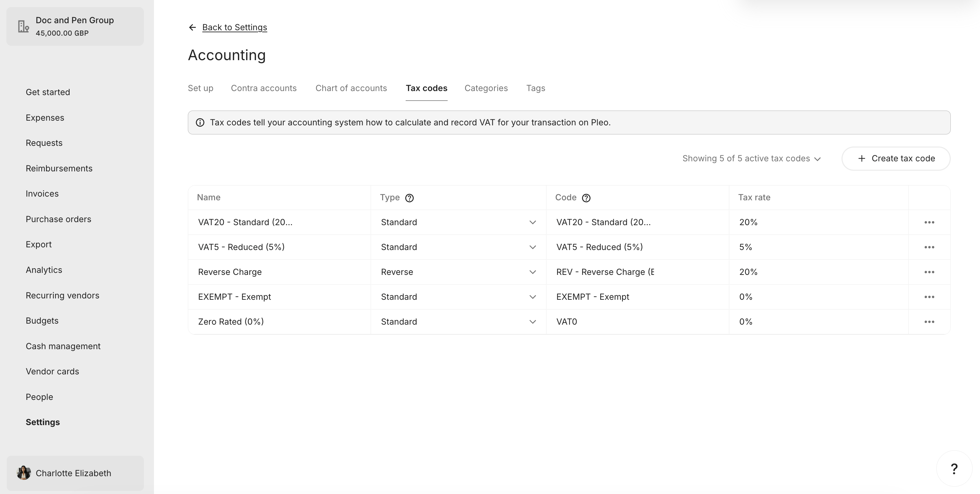The width and height of the screenshot is (980, 494).
Task: Edit the name field VAT5 - Reduced (5%)
Action: click(x=280, y=247)
